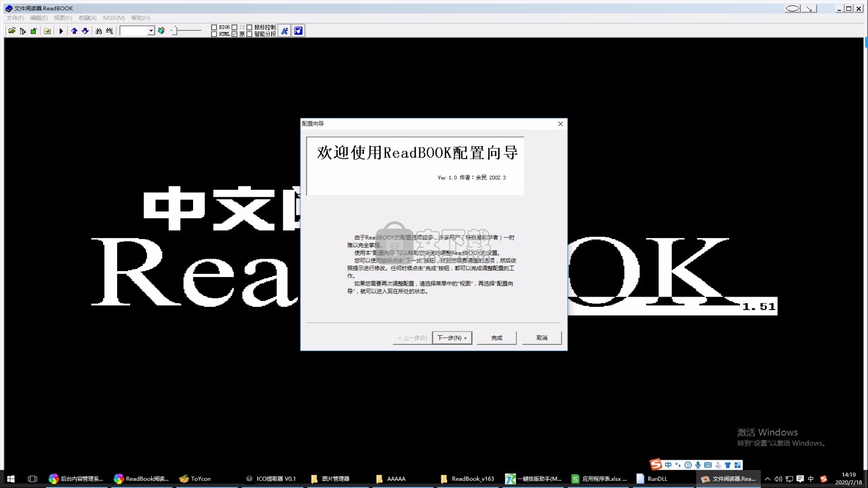Enable the BIG5 checkbox
The width and height of the screenshot is (868, 488).
(214, 27)
